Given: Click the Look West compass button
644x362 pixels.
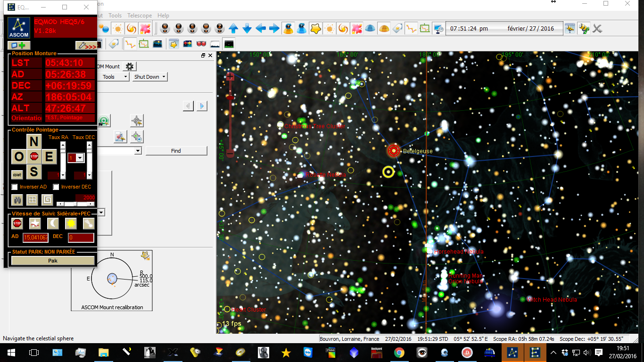Looking at the screenshot, I should 206,28.
